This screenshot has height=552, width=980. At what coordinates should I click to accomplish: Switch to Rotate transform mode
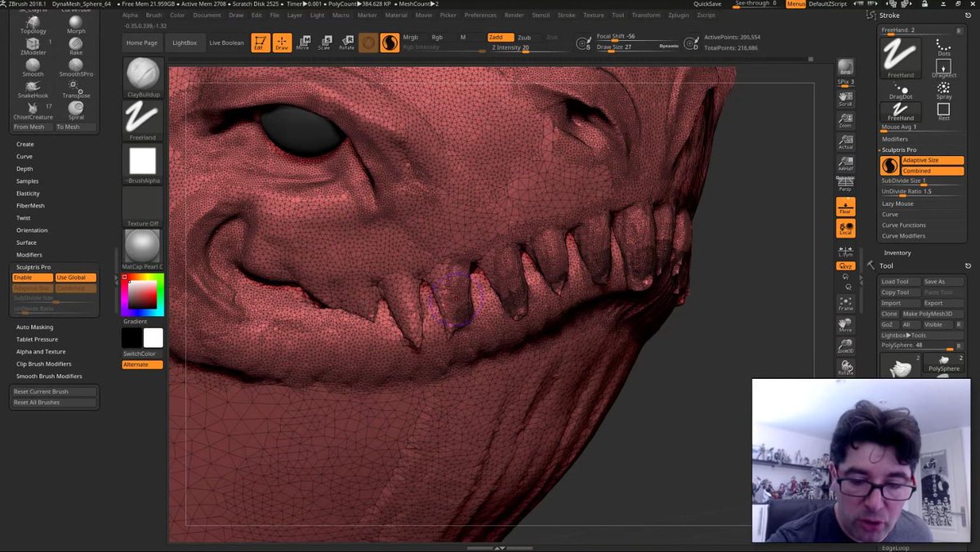click(346, 42)
